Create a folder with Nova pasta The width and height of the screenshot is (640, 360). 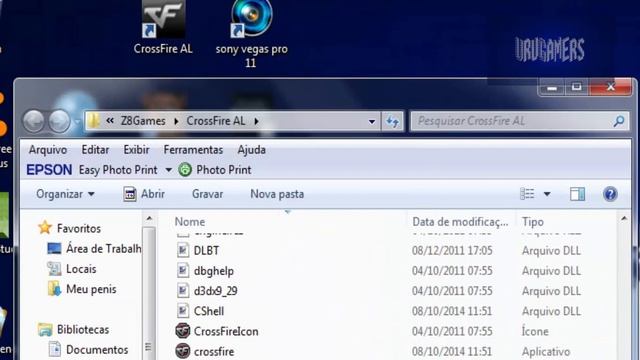tap(277, 194)
